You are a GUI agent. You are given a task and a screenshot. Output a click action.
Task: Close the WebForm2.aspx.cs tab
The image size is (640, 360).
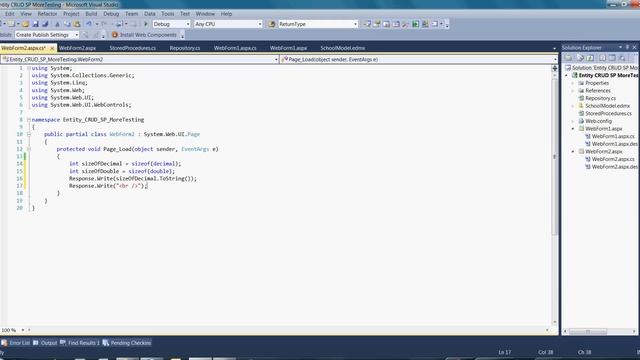[x=52, y=48]
